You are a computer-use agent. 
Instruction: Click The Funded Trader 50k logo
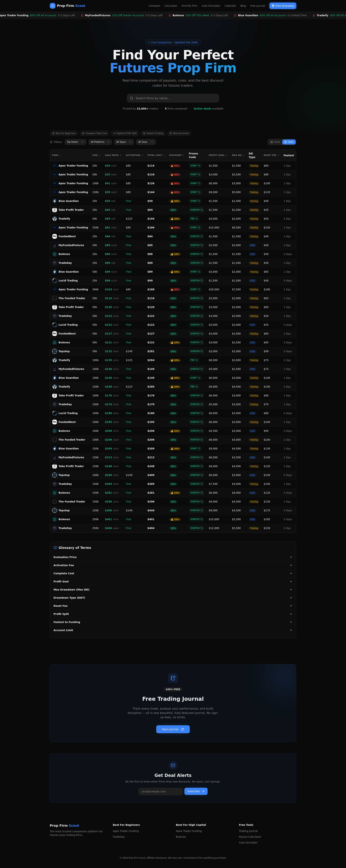pyautogui.click(x=55, y=298)
